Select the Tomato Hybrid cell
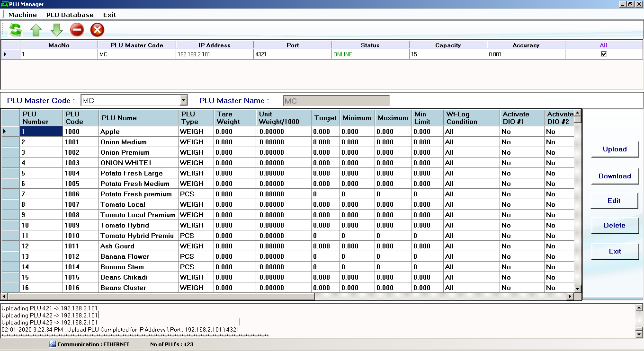This screenshot has height=351, width=644. tap(139, 225)
